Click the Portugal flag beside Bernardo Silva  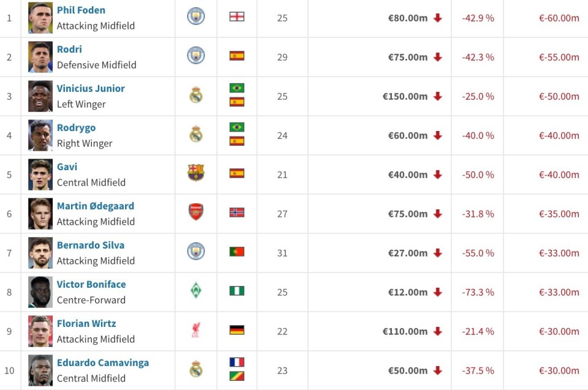tap(236, 252)
